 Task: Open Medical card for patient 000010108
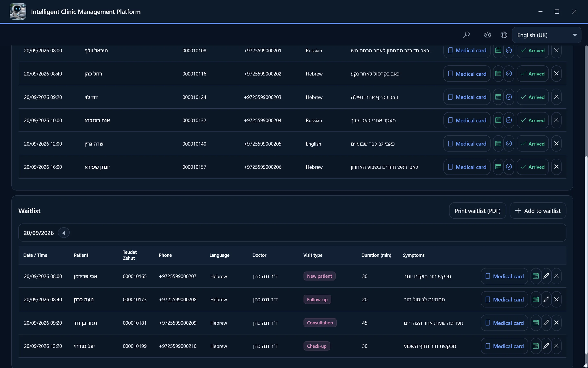pos(467,50)
